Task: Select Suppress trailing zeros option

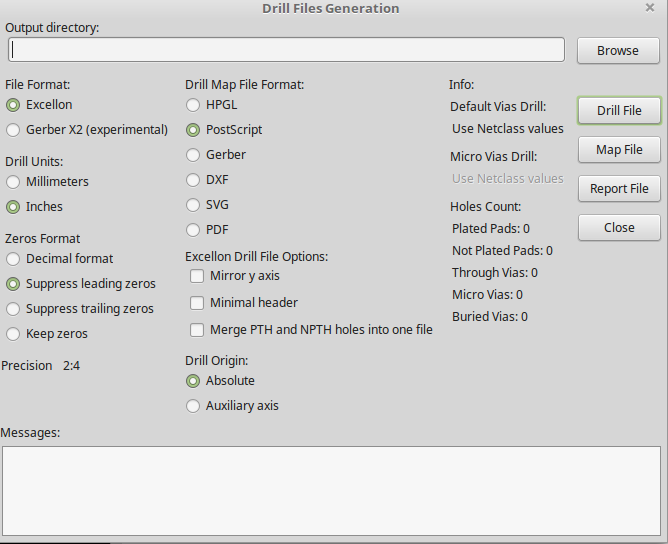Action: 13,309
